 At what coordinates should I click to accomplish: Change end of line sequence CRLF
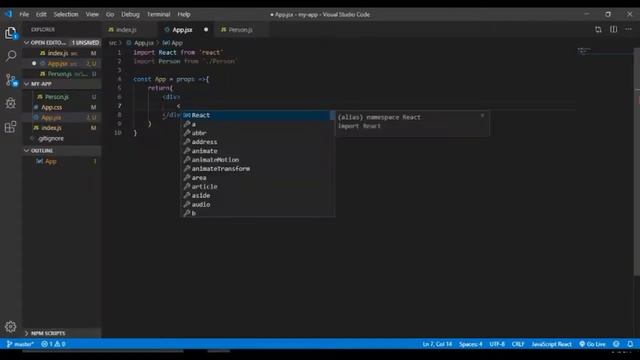point(518,344)
